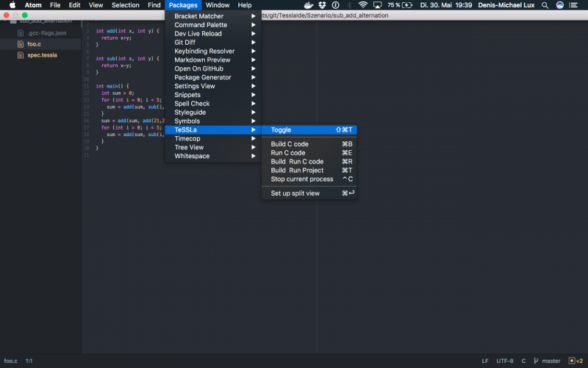Click the date and time in menu bar
Image resolution: width=588 pixels, height=368 pixels.
coord(446,5)
